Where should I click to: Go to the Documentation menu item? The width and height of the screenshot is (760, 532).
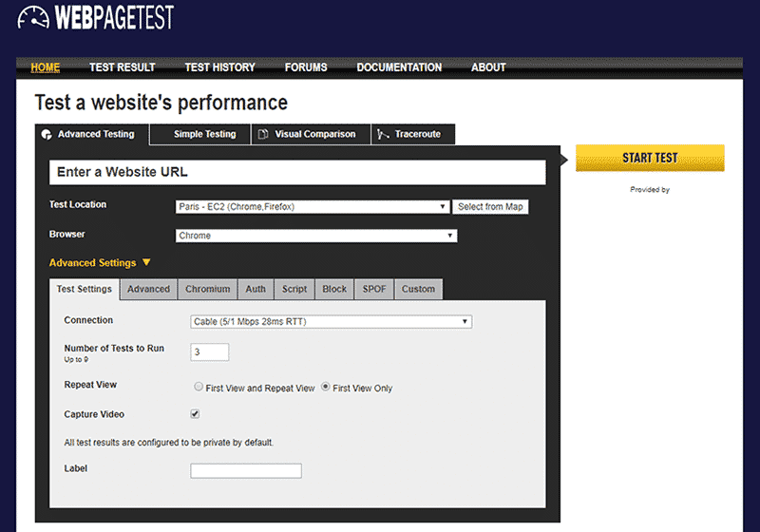399,67
